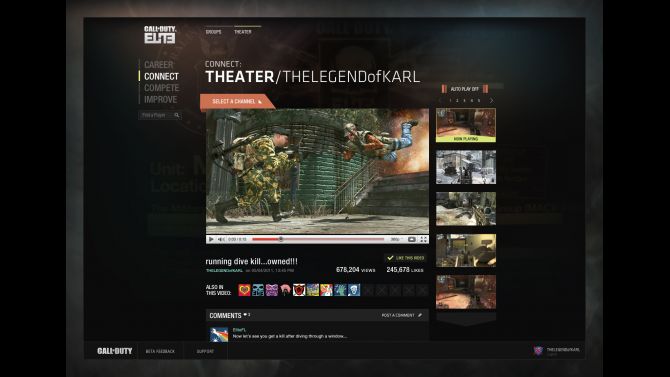This screenshot has width=670, height=377.
Task: Go to next thumbnail page with right chevron
Action: coord(491,100)
